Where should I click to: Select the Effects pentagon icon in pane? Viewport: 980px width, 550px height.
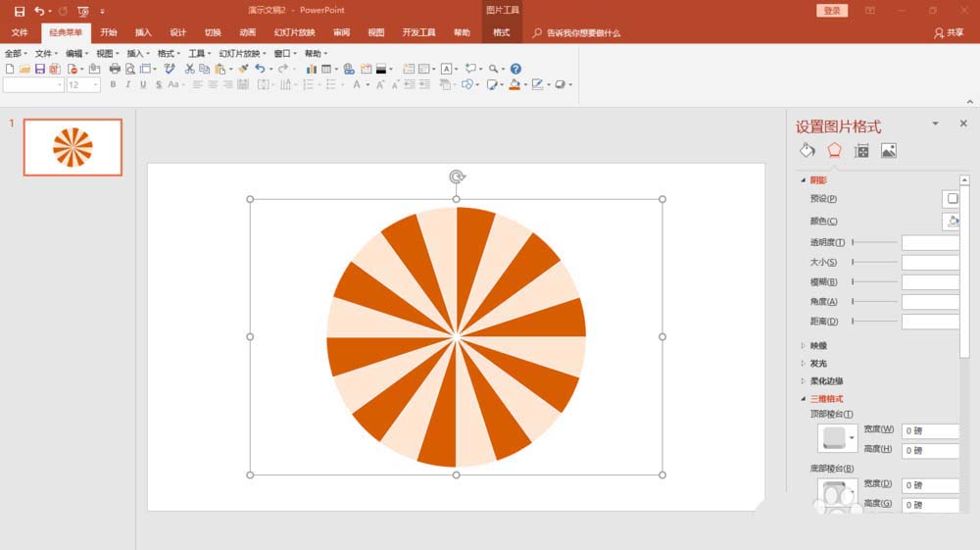[834, 151]
